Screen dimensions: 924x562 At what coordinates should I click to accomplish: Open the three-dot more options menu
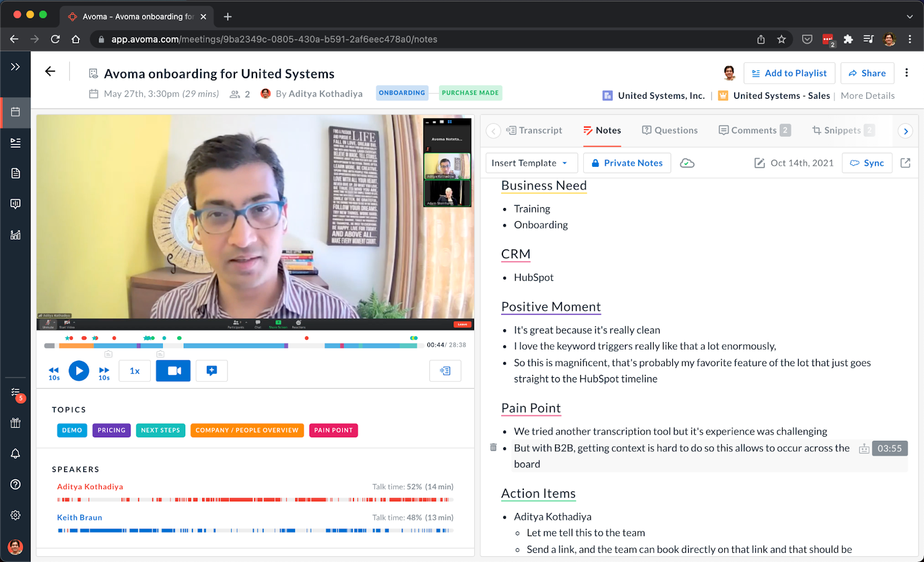907,73
